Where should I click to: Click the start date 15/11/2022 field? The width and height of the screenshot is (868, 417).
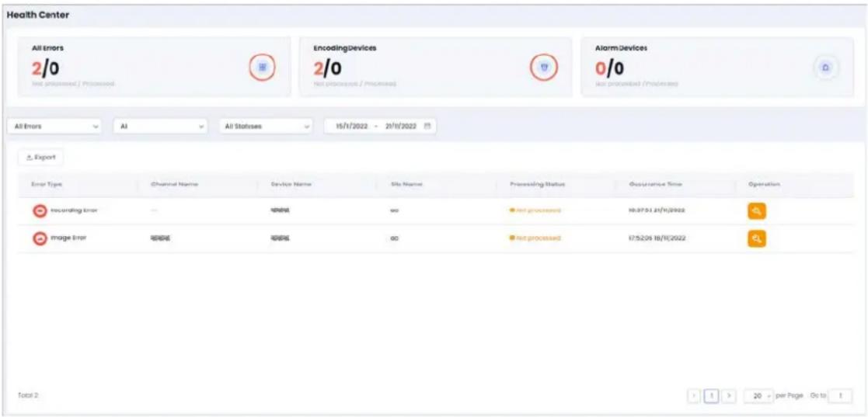click(x=352, y=126)
